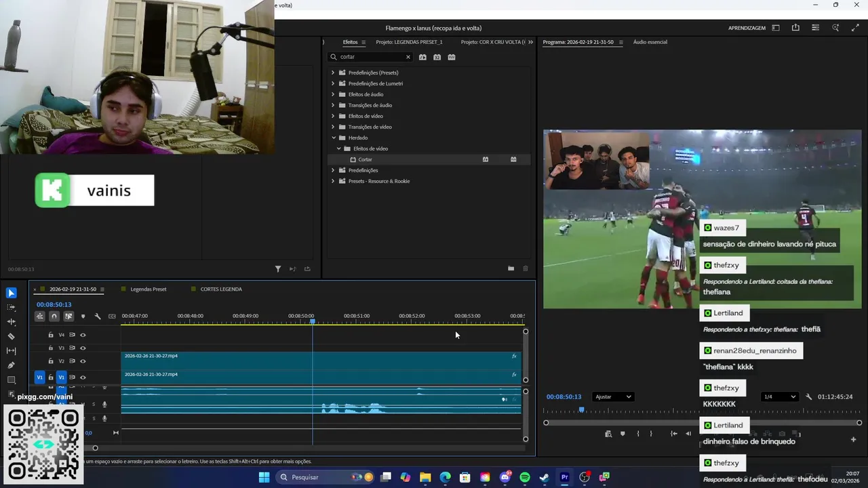Open the Áudio essencial tab
The height and width of the screenshot is (488, 868).
pos(650,42)
